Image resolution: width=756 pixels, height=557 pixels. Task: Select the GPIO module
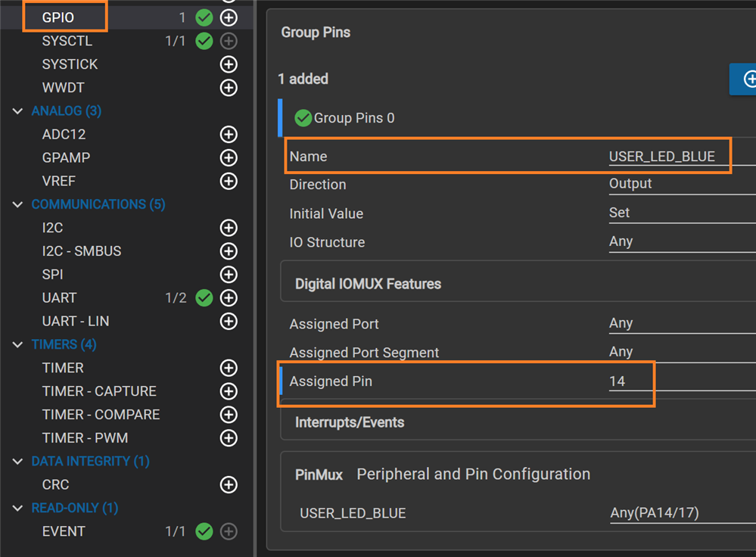pos(58,18)
